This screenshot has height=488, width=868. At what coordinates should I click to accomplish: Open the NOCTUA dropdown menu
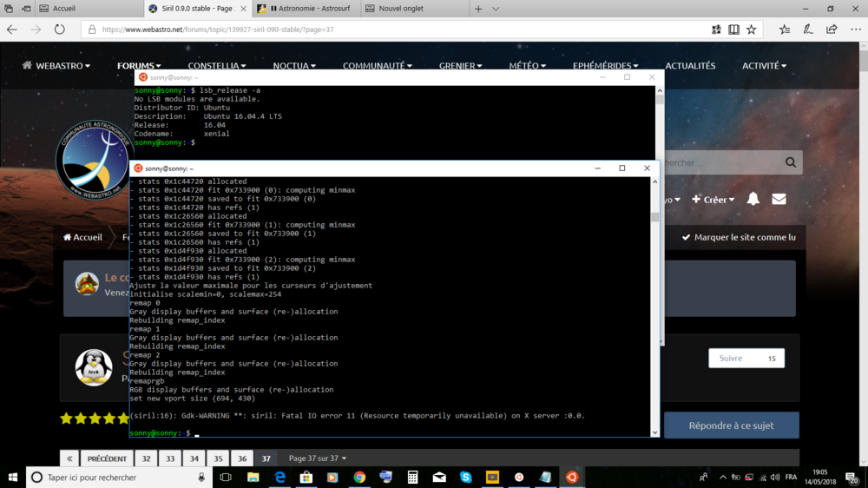tap(294, 66)
